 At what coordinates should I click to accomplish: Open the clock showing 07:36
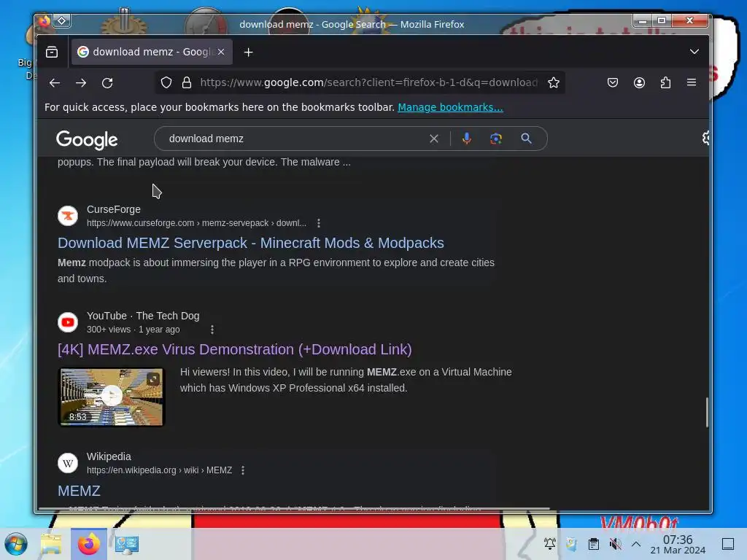point(678,544)
